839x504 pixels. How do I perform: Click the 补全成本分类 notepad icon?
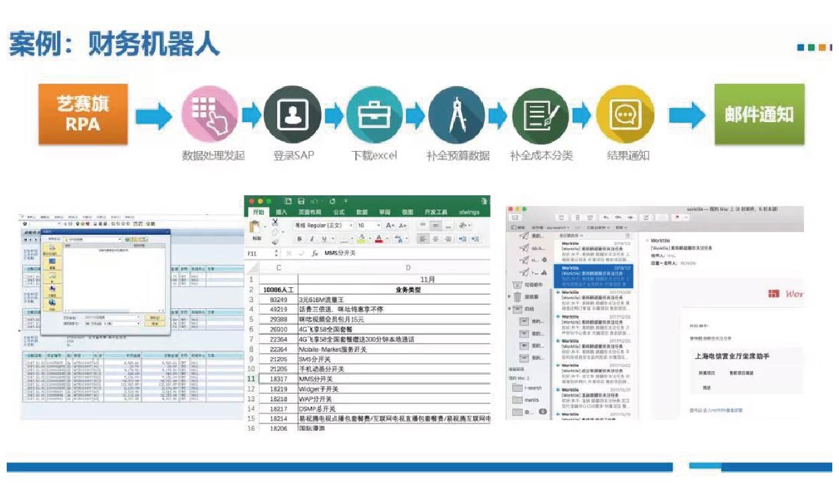pyautogui.click(x=540, y=115)
